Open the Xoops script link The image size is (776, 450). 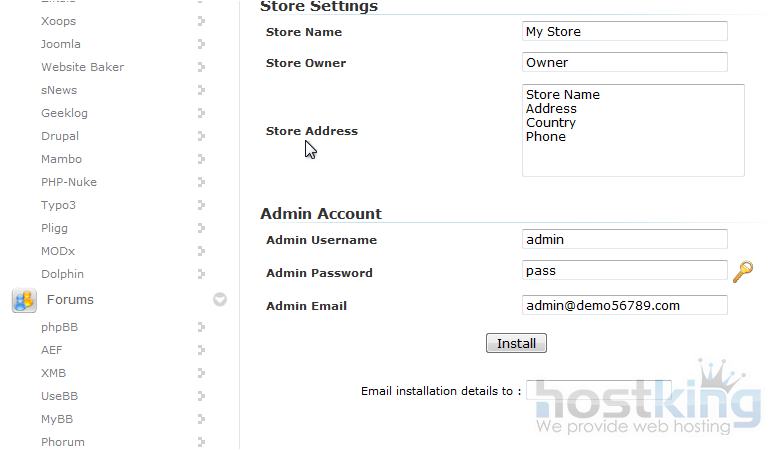coord(58,21)
